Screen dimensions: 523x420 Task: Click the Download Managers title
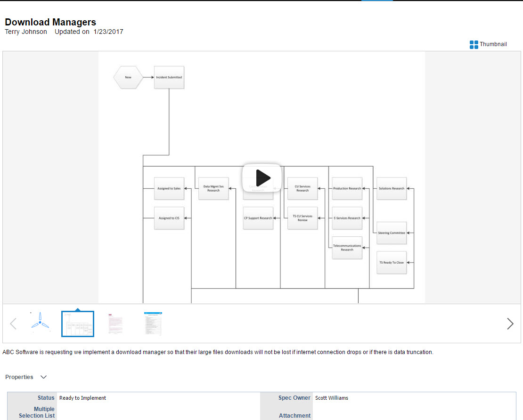pos(50,22)
